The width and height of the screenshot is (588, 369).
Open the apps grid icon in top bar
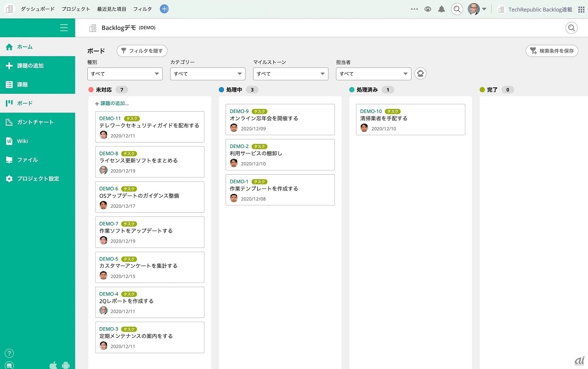581,9
